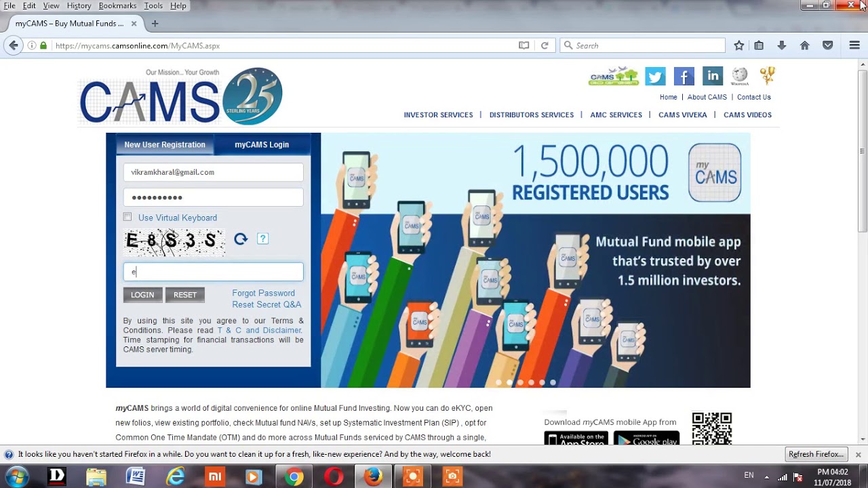Viewport: 868px width, 488px height.
Task: Open Forgot Password link
Action: point(263,293)
